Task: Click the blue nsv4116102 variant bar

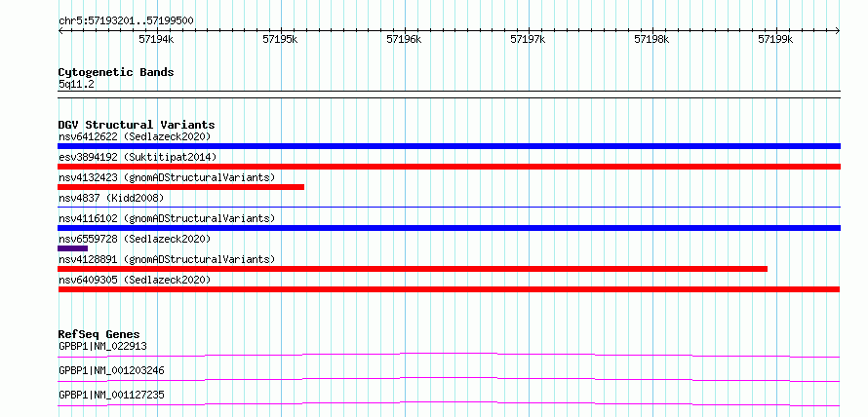Action: tap(449, 228)
